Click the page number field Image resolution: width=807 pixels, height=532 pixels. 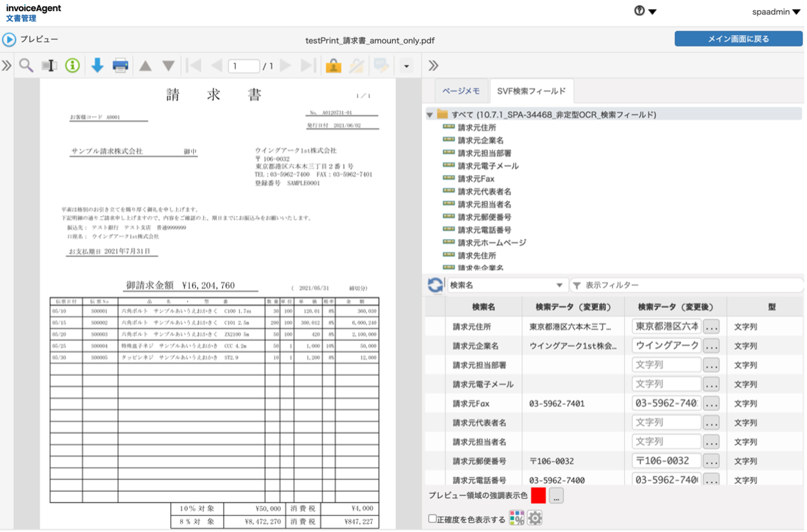243,66
